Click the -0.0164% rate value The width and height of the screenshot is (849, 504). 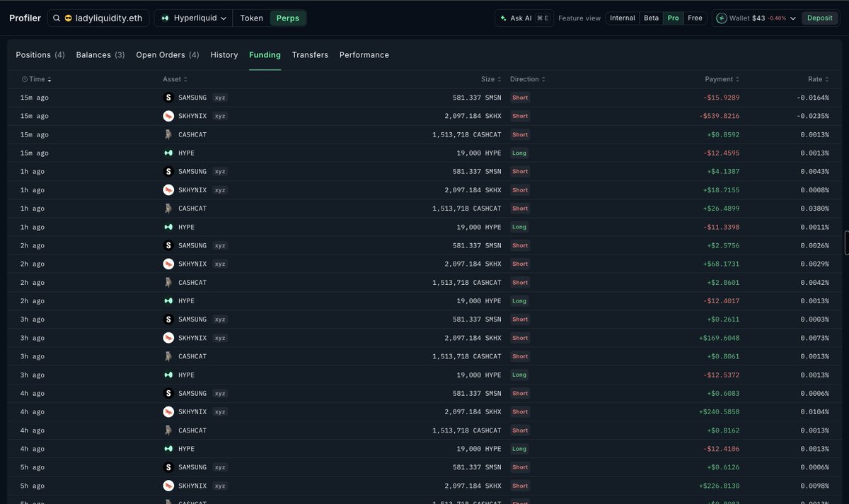813,98
